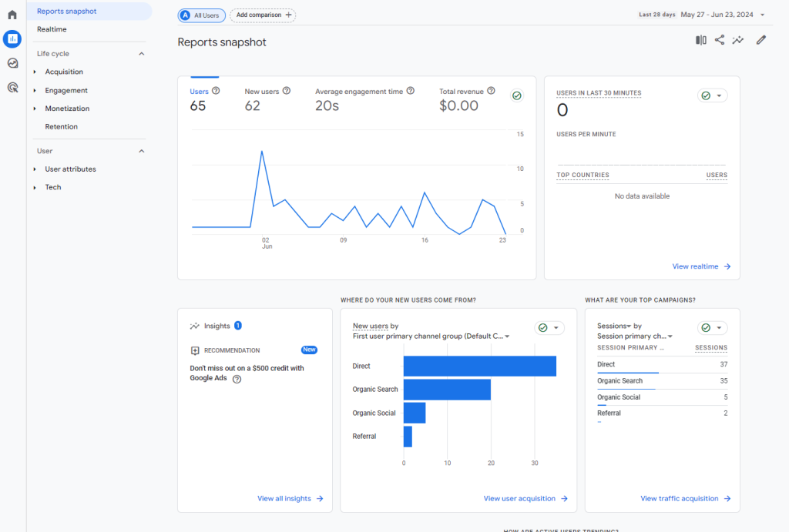Click the green data quality checkmark on the Users card

pos(516,95)
